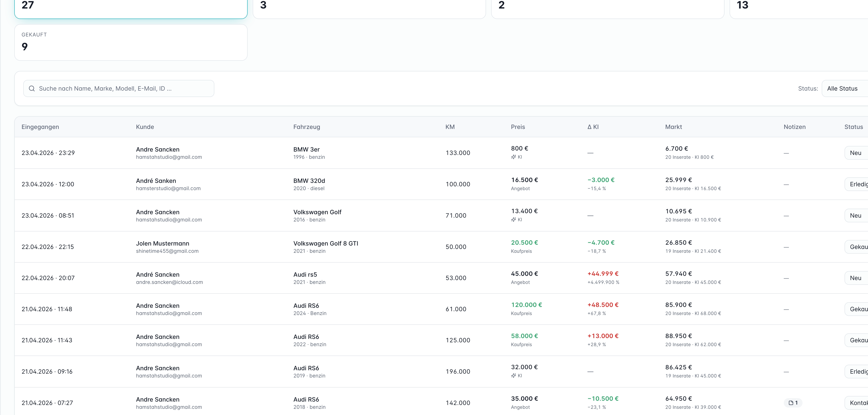Click green price 58.000 €

click(524, 336)
